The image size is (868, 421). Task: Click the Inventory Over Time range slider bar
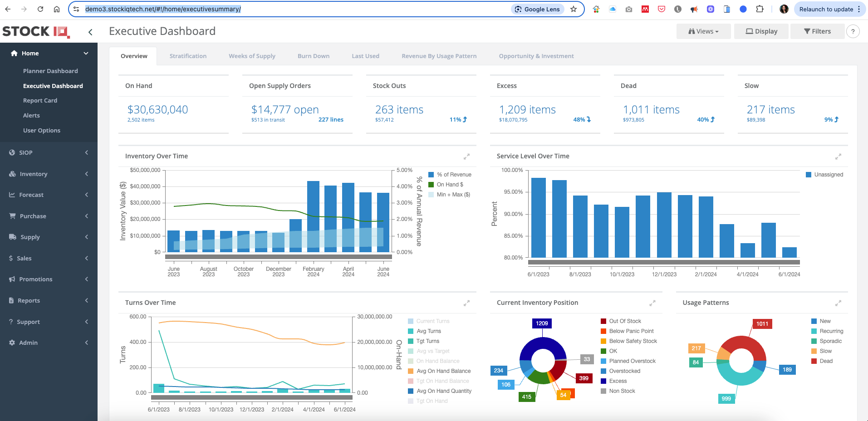(278, 257)
